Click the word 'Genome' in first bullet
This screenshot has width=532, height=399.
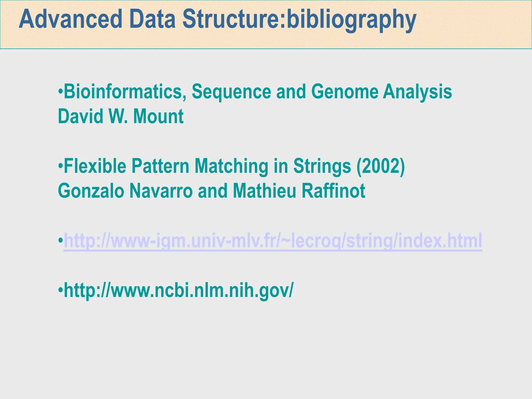pyautogui.click(x=345, y=91)
